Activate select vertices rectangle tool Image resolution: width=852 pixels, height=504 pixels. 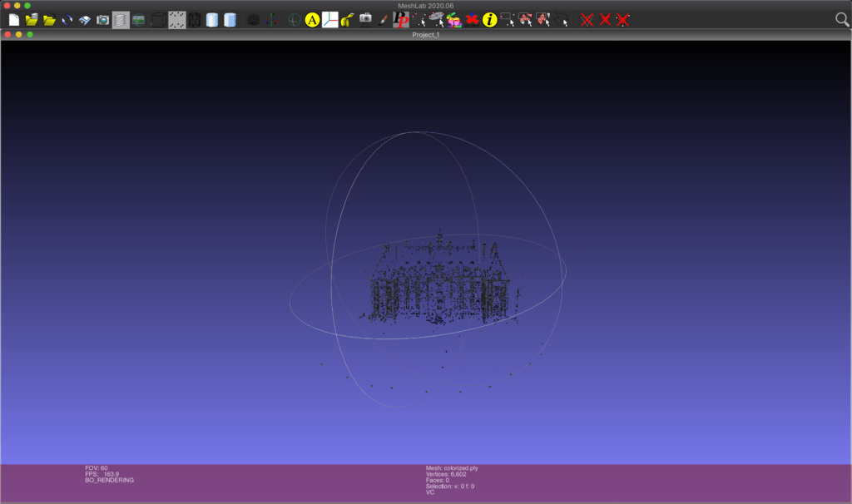(508, 20)
